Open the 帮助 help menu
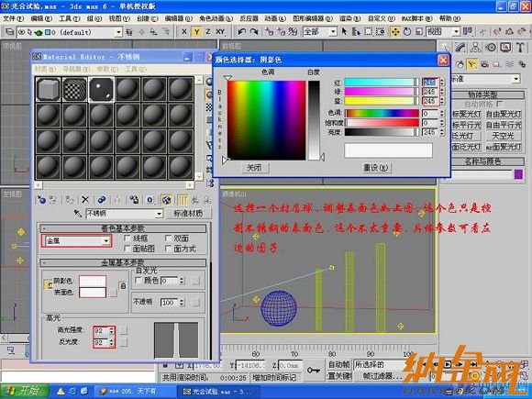This screenshot has width=532, height=399. (449, 18)
